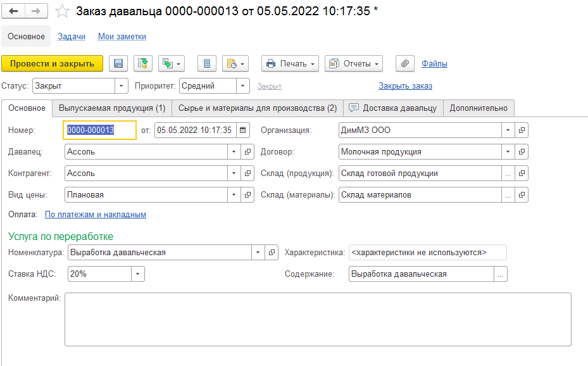The height and width of the screenshot is (366, 588).
Task: Open the Приоритет dropdown showing Средний
Action: (x=241, y=85)
